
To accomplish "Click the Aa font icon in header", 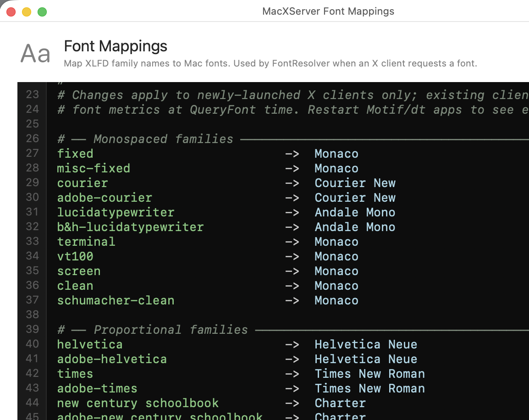I will [35, 54].
